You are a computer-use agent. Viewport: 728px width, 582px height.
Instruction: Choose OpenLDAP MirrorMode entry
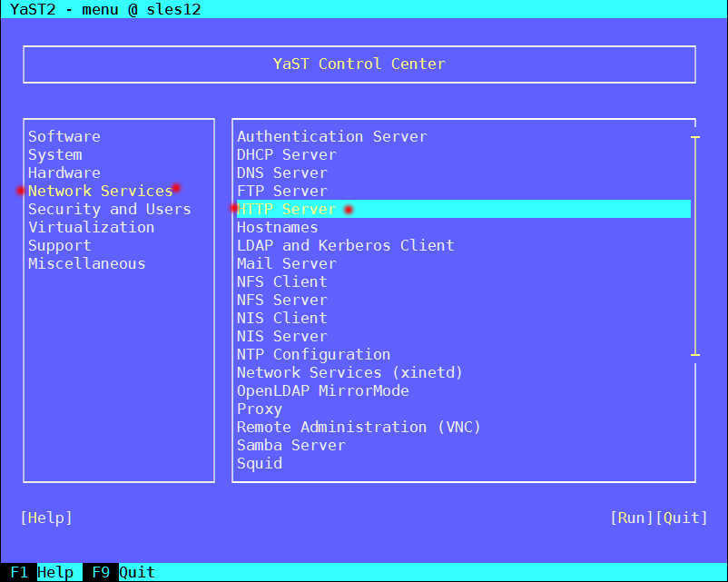tap(322, 390)
